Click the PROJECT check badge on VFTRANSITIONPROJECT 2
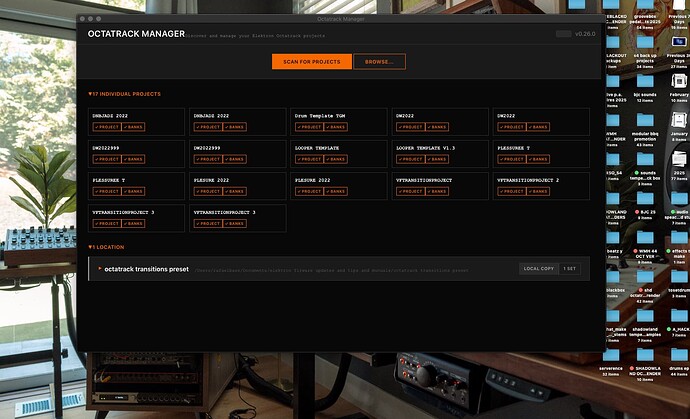 tap(512, 191)
